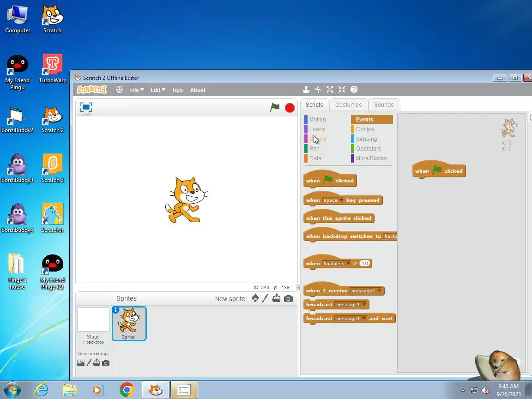Open message1 dropdown in broadcast and wait

(x=351, y=319)
